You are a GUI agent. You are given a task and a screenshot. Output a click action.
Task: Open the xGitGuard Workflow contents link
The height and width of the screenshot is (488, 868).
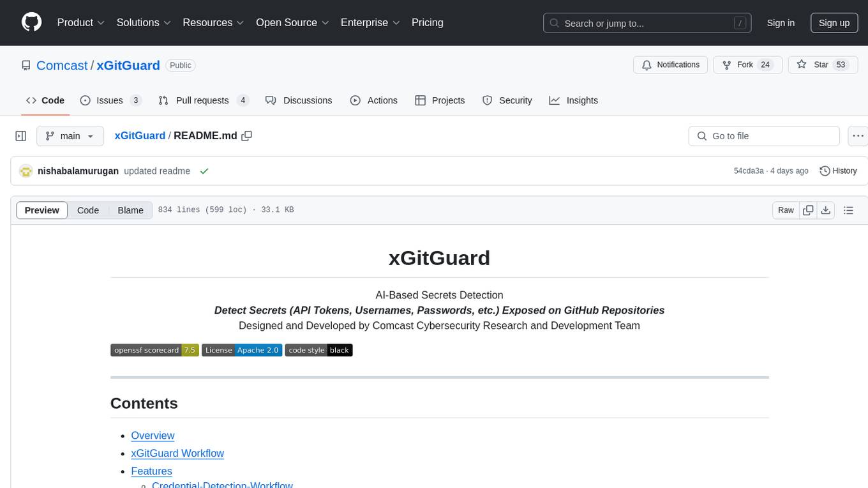pos(177,454)
